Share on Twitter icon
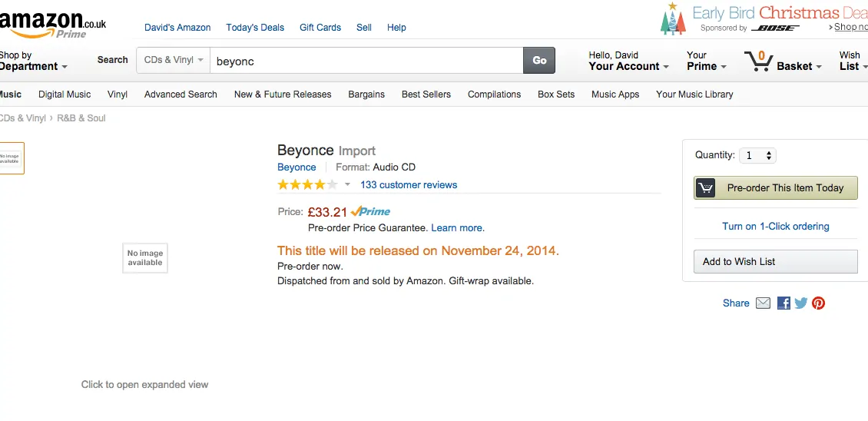The width and height of the screenshot is (868, 421). [x=801, y=303]
